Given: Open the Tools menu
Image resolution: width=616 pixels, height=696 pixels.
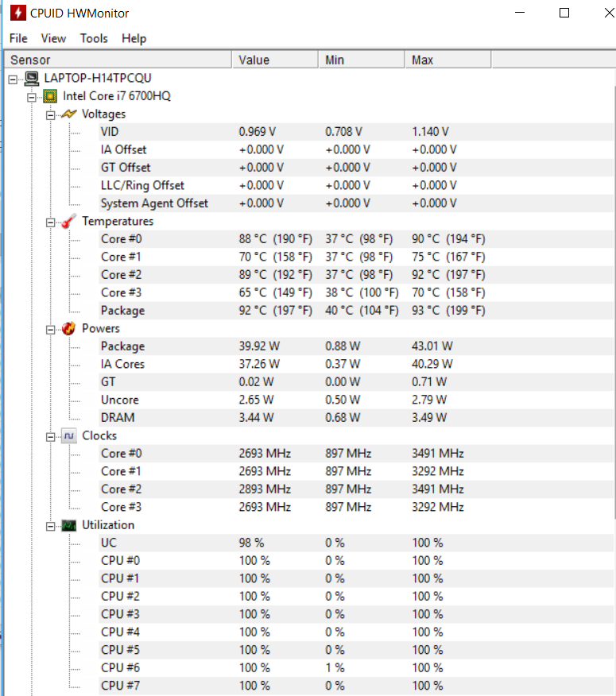Looking at the screenshot, I should 94,39.
